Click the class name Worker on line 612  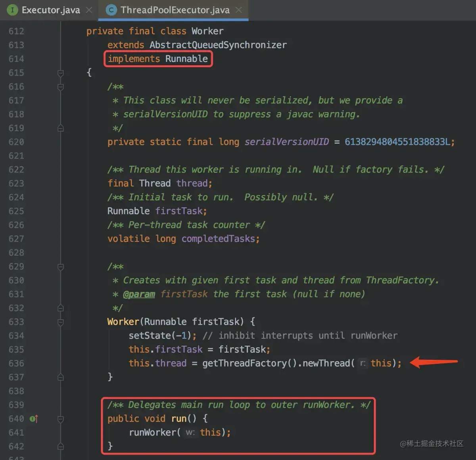[207, 31]
